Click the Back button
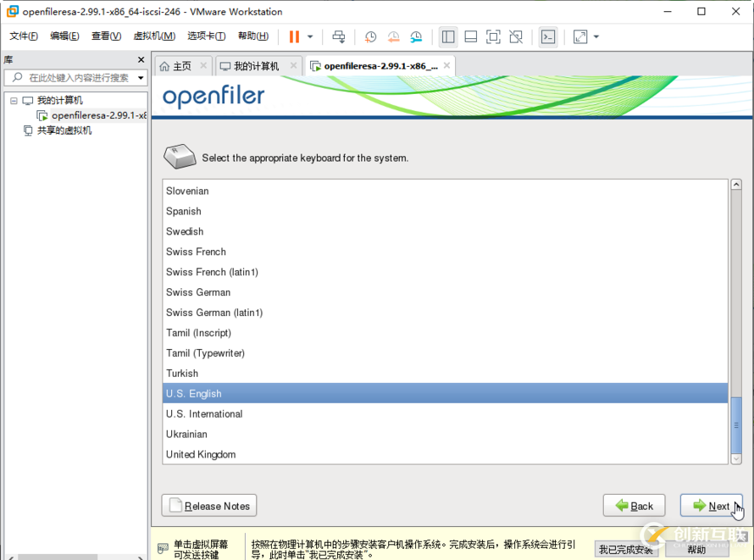Image resolution: width=754 pixels, height=560 pixels. (x=634, y=506)
